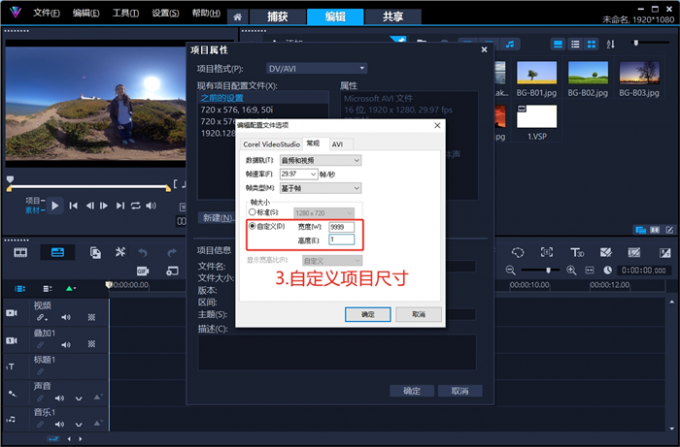Open the 工具(T) menu
This screenshot has height=447, width=680.
click(x=126, y=13)
